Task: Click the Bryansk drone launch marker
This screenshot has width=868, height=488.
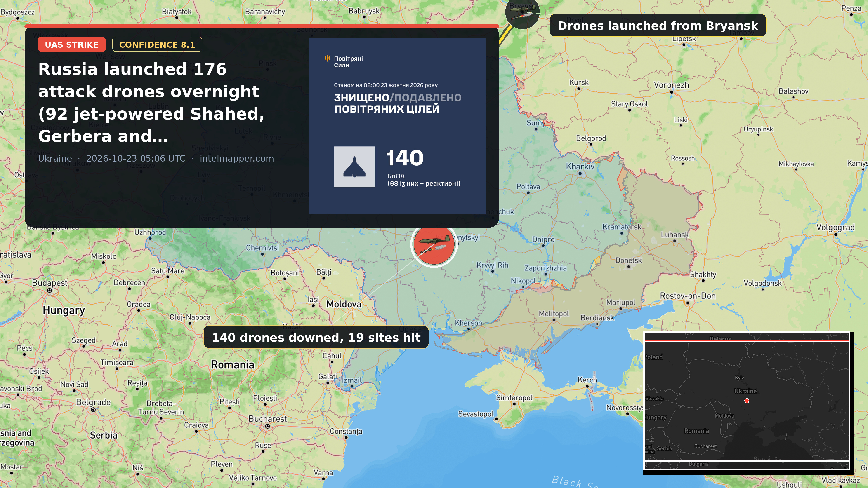Action: pyautogui.click(x=522, y=12)
